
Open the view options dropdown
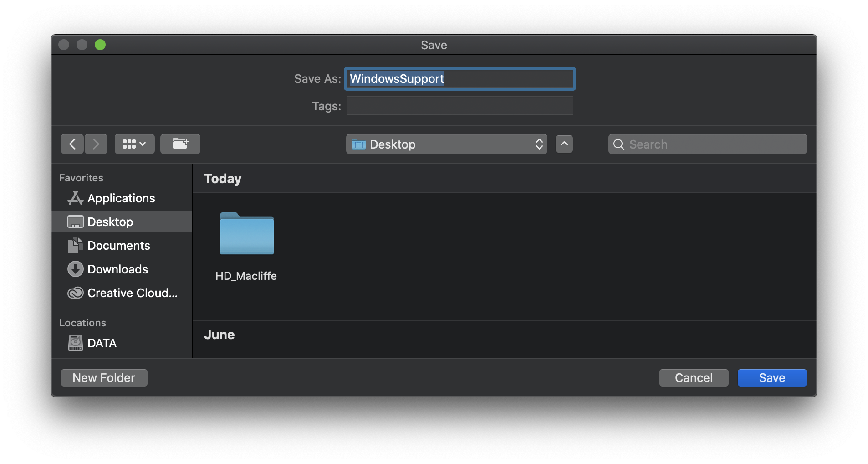(x=134, y=144)
